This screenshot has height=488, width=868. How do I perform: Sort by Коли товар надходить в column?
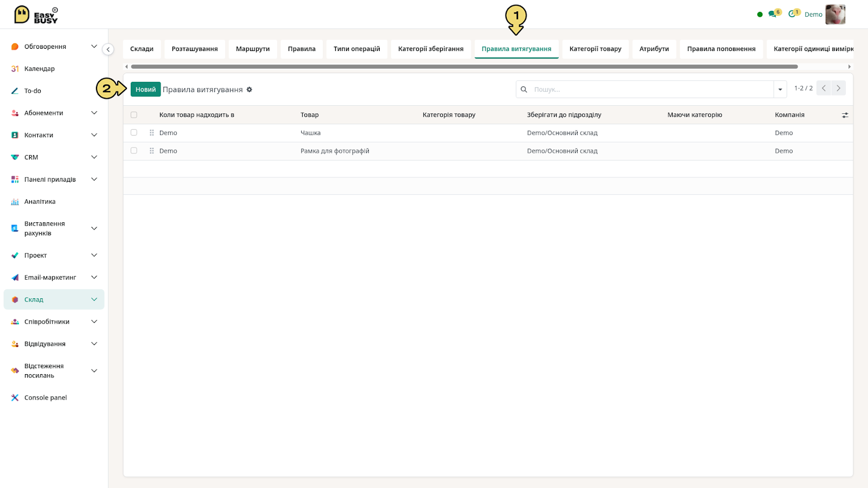point(197,115)
